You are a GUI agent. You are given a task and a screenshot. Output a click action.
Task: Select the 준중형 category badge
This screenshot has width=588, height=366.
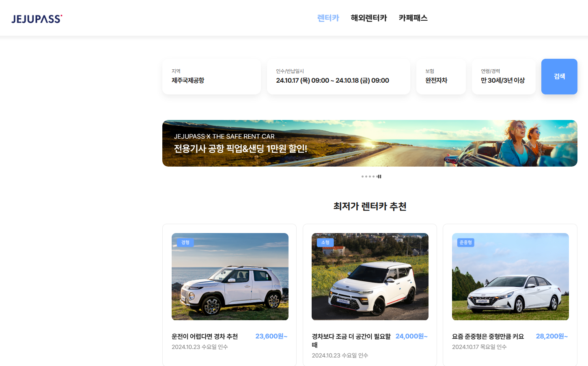point(465,242)
